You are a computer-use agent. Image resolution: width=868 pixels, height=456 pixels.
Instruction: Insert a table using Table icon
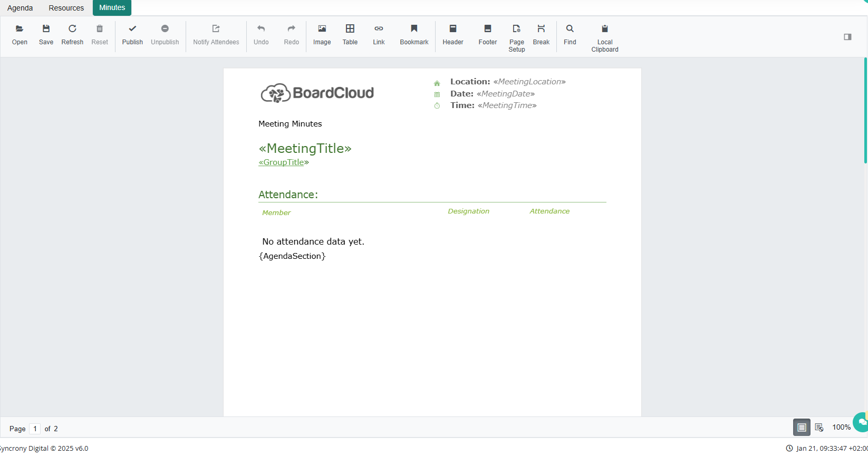[x=350, y=34]
